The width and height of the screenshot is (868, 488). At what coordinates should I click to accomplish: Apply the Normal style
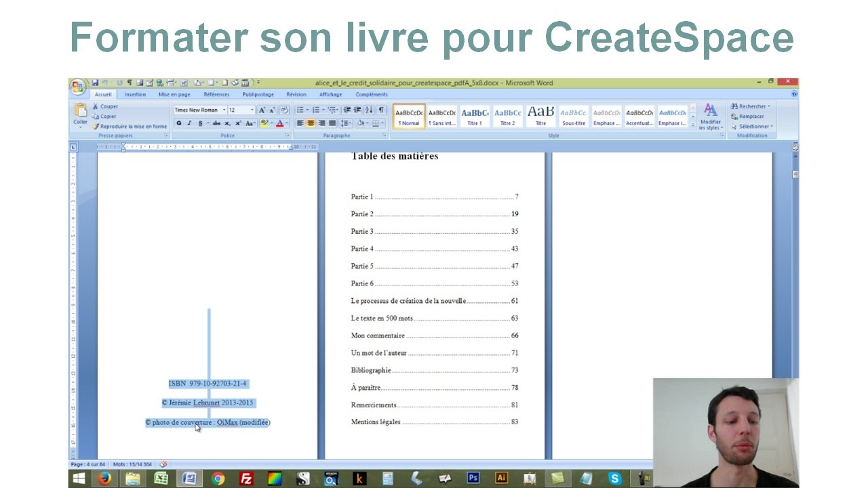(409, 116)
